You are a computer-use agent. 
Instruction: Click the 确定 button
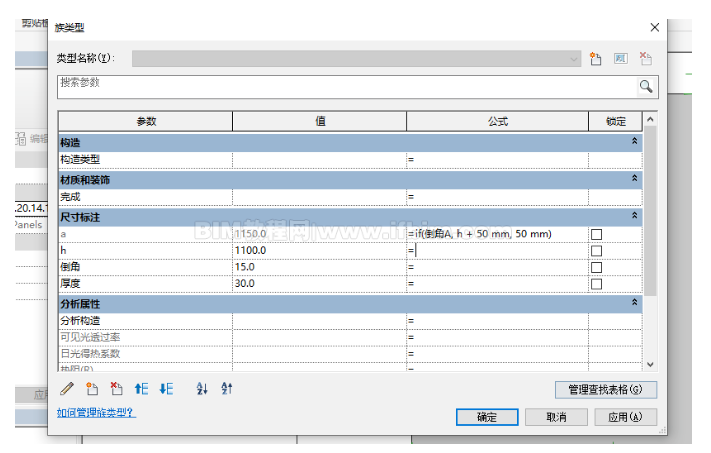(x=487, y=417)
